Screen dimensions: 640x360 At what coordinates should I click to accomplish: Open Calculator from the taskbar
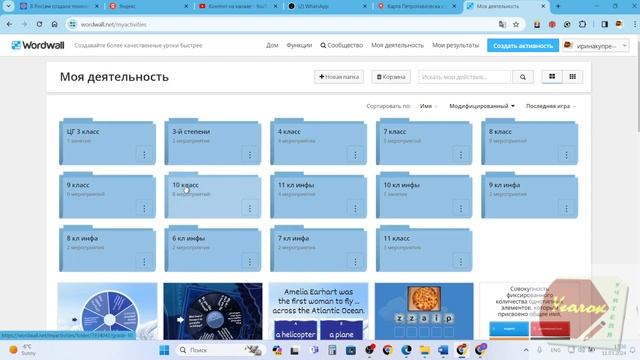(332, 350)
